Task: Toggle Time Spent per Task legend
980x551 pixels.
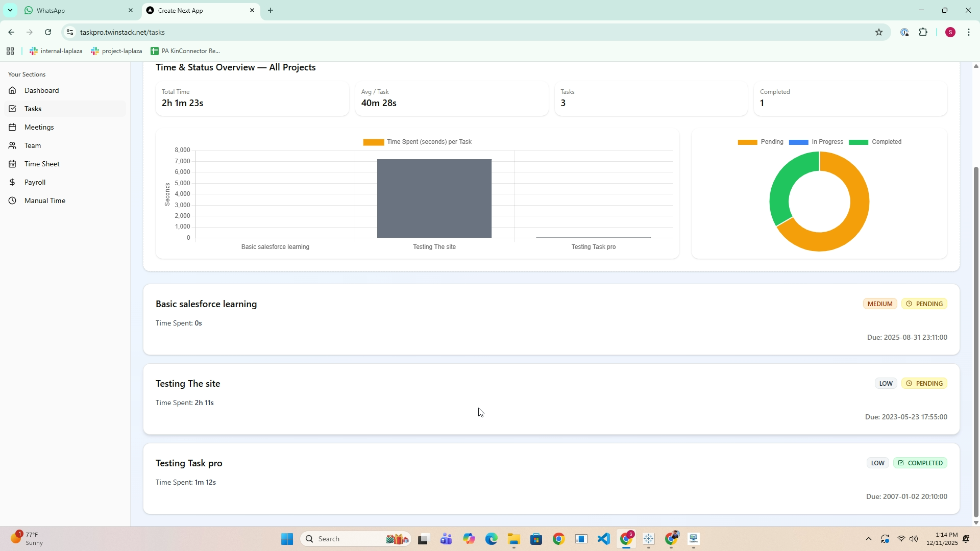Action: (418, 142)
